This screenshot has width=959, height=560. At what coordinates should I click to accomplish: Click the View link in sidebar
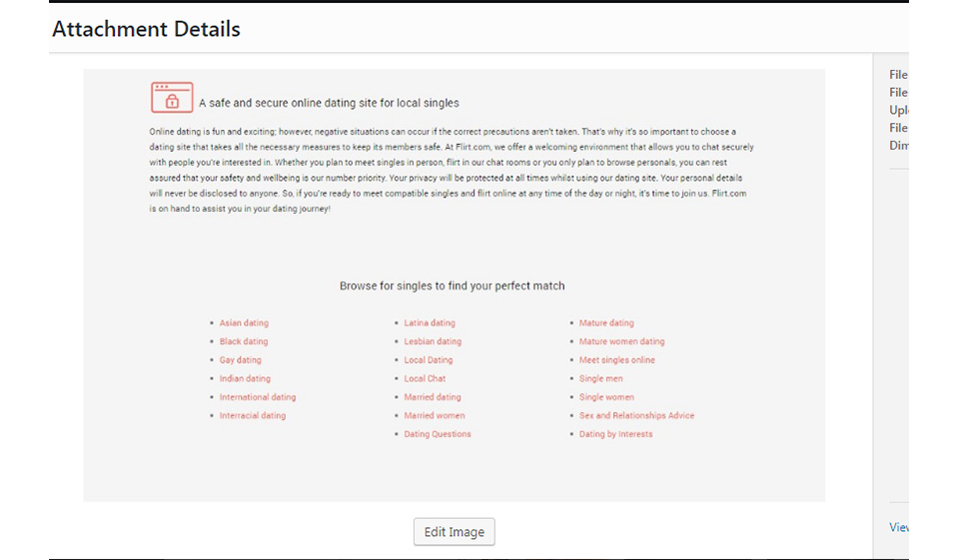899,527
